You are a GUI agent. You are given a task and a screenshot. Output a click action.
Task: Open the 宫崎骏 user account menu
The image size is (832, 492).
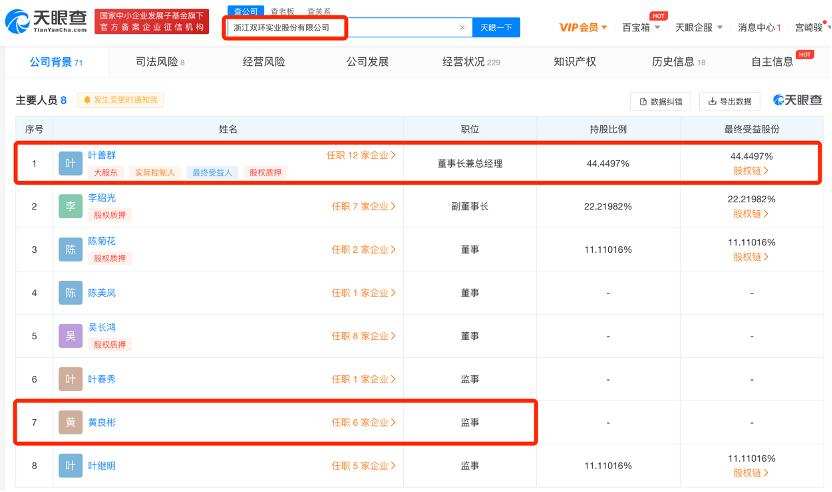point(811,28)
